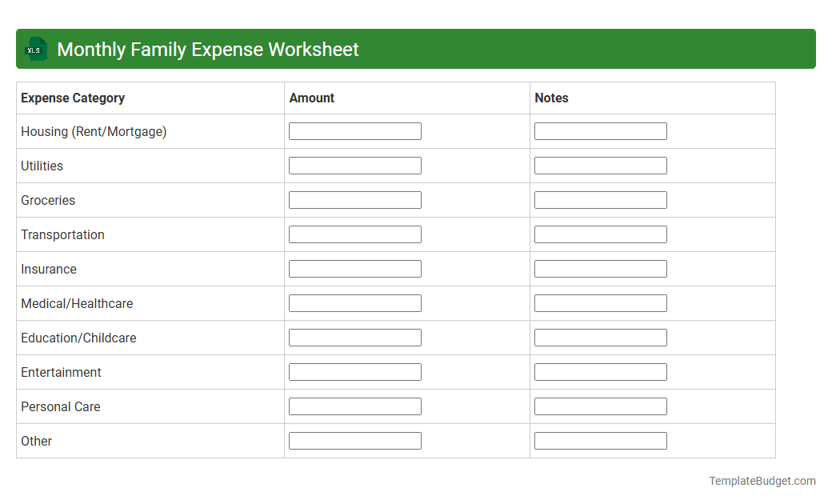Click the Expense Category column header

72,98
